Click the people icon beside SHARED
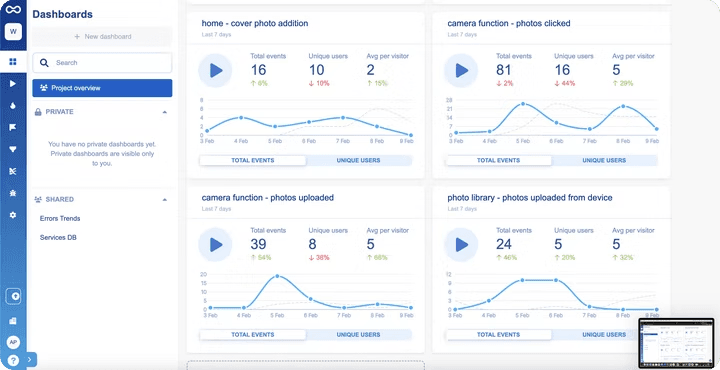The image size is (720, 370). pyautogui.click(x=38, y=199)
